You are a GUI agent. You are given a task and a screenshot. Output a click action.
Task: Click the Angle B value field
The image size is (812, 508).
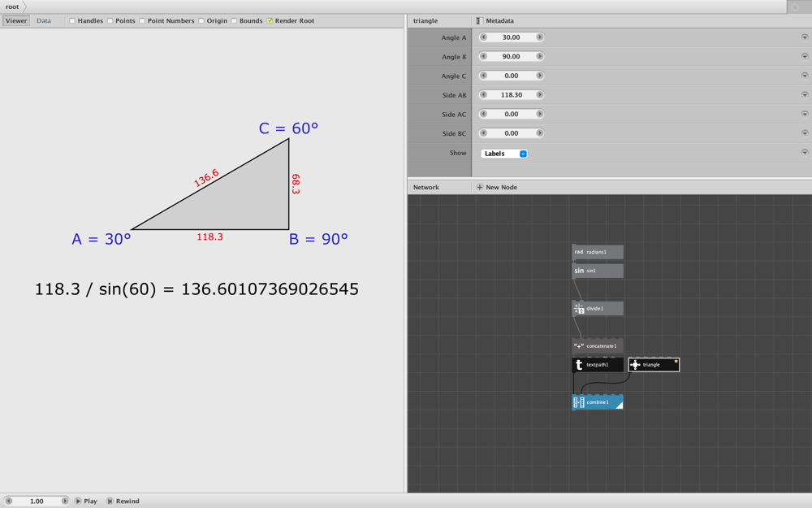click(x=511, y=57)
